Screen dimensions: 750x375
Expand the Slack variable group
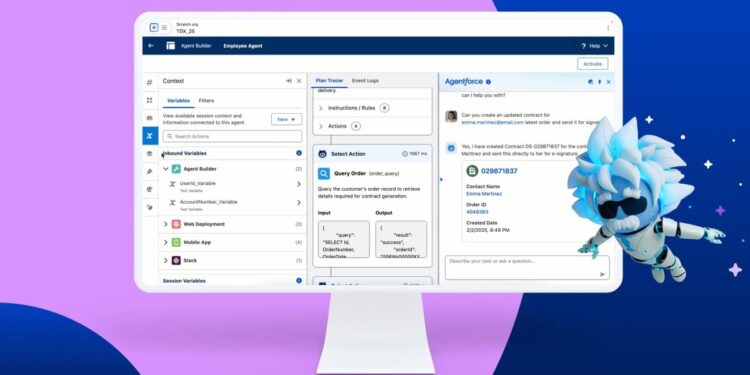pos(165,261)
